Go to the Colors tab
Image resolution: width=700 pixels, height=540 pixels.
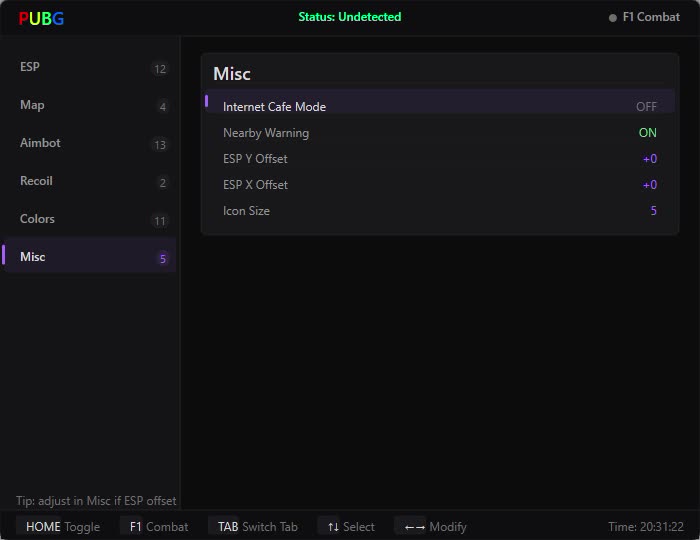89,219
